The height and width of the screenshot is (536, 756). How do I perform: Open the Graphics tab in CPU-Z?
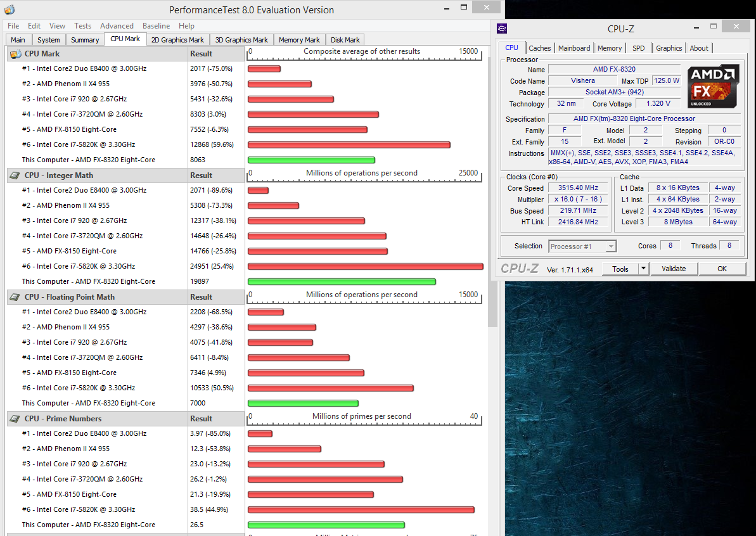[669, 48]
